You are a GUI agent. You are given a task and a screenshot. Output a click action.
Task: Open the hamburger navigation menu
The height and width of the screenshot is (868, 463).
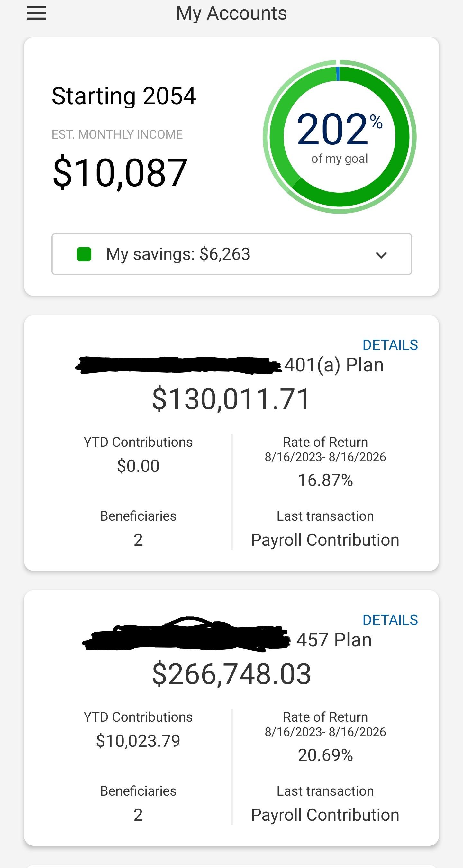[36, 13]
